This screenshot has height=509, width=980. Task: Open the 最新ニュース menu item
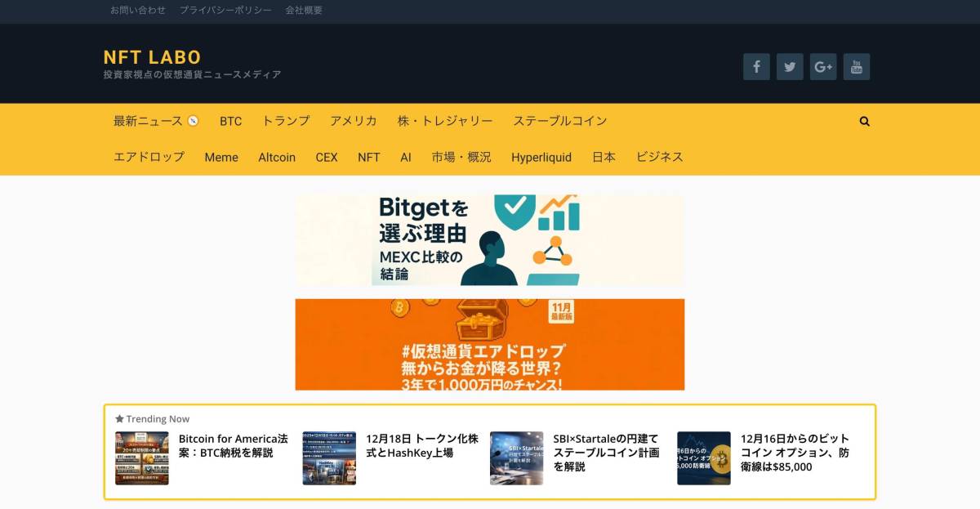148,121
